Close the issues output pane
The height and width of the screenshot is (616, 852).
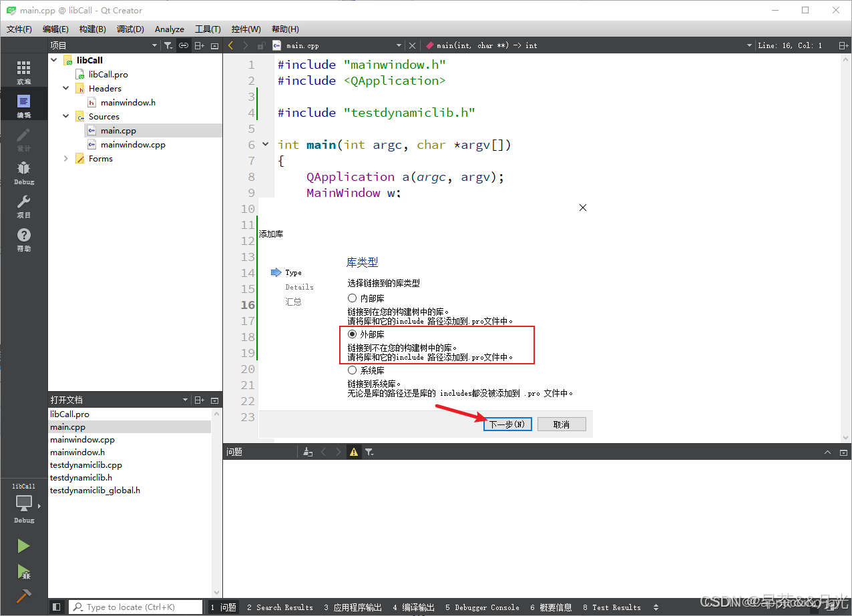pos(844,452)
